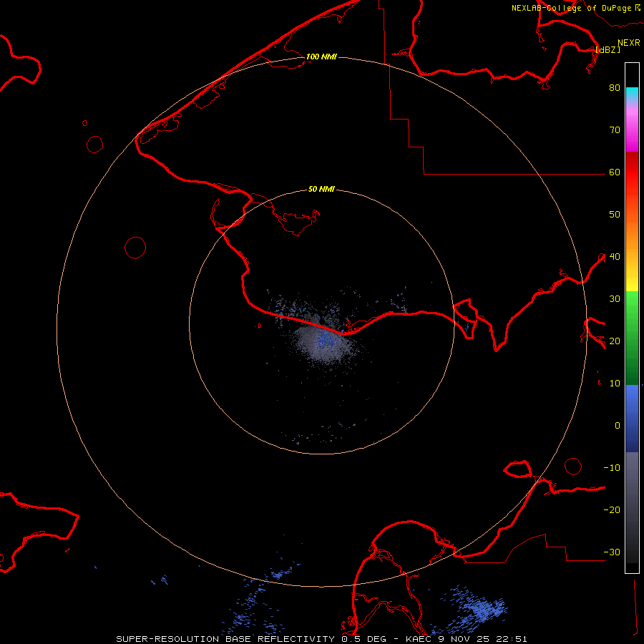Click the 50 NMI range ring label
Viewport: 644px width, 644px height.
(x=321, y=189)
